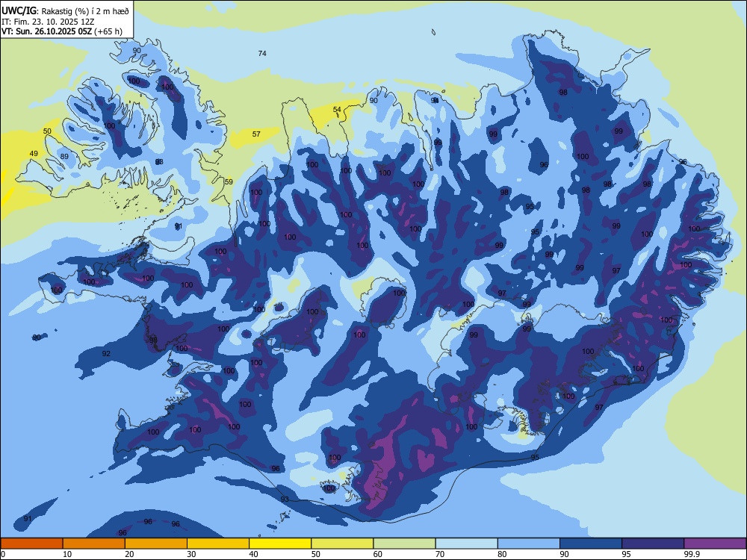Click the legend tick label '40'
Viewport: 747px width, 560px height.
253,554
